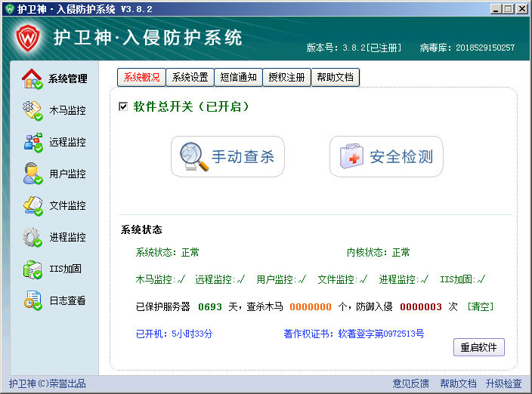Click 升级检查 in the status bar
Screen dimensions: 532x394
(x=503, y=383)
